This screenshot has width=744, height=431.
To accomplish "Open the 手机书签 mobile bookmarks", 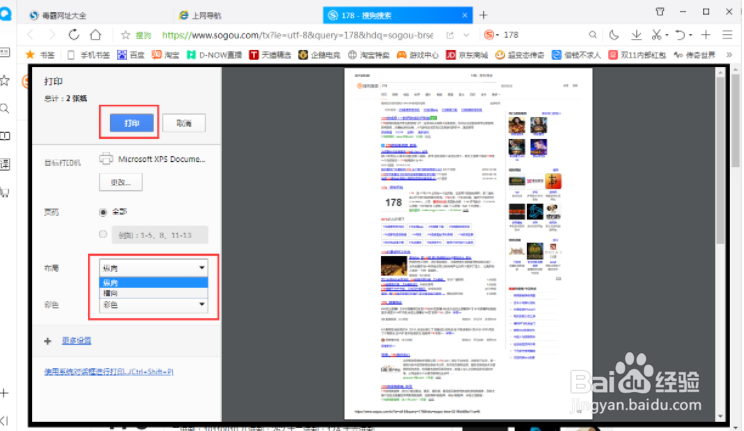I will pos(89,55).
